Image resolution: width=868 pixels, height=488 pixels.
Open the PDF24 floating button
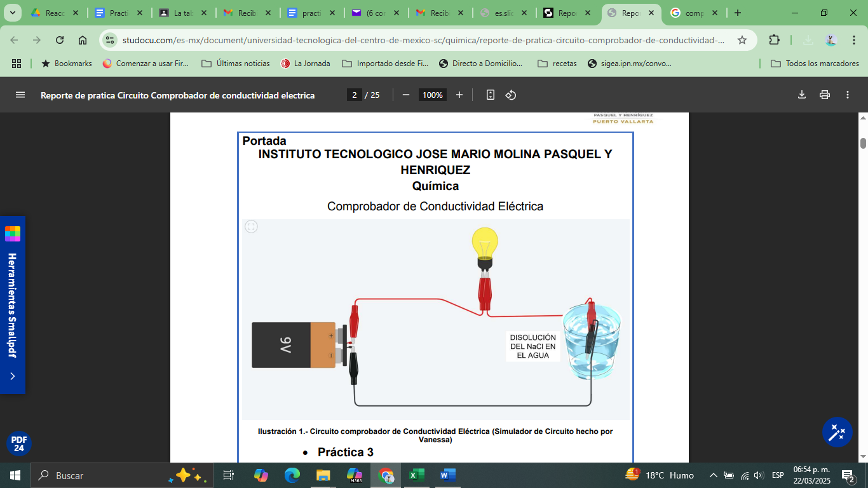pos(19,444)
